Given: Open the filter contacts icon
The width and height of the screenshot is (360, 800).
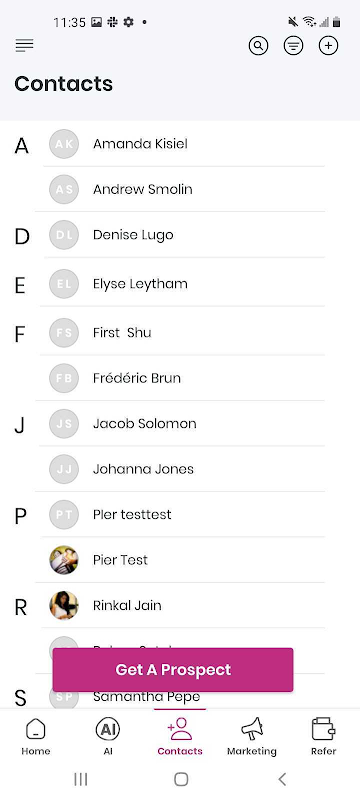Looking at the screenshot, I should coord(293,46).
